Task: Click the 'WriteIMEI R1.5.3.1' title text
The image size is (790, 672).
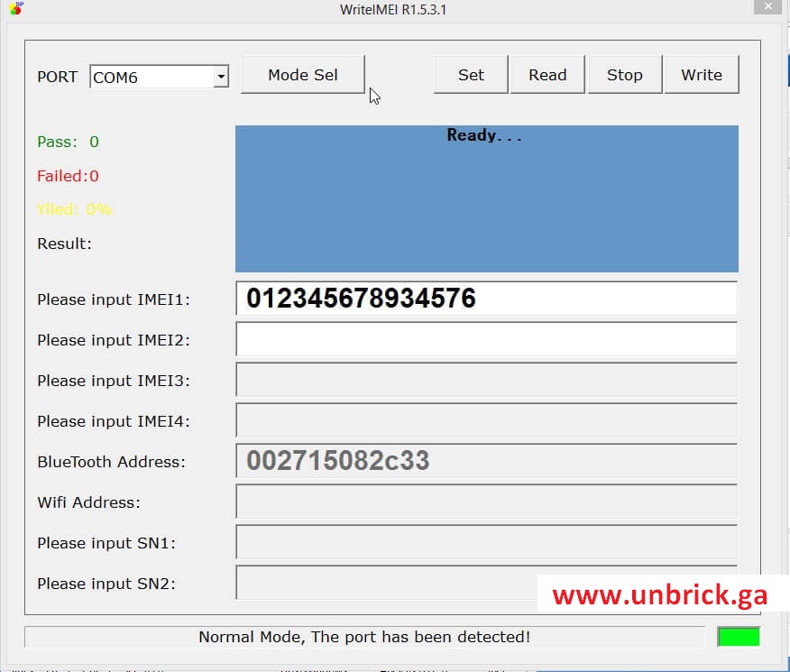Action: 393,10
